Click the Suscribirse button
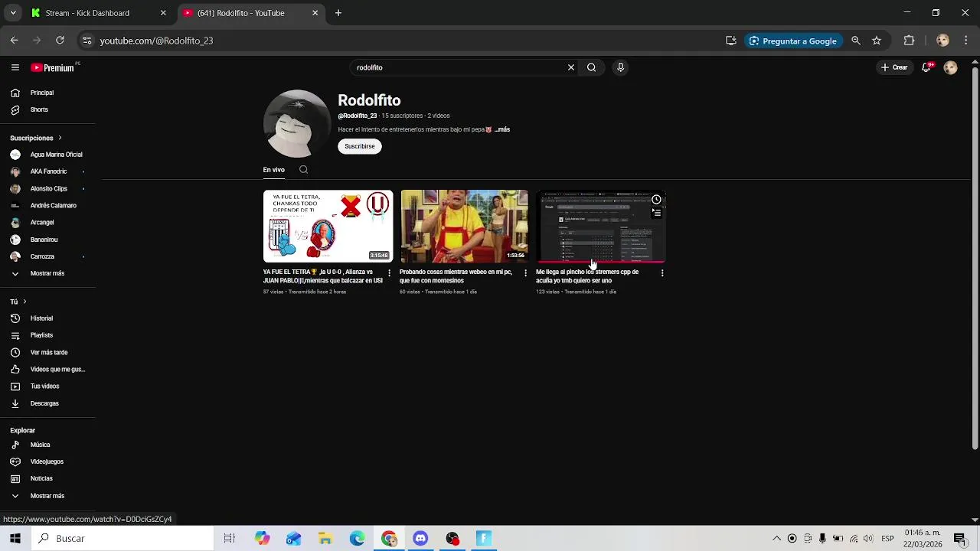Screen dimensions: 980x551 (x=360, y=146)
